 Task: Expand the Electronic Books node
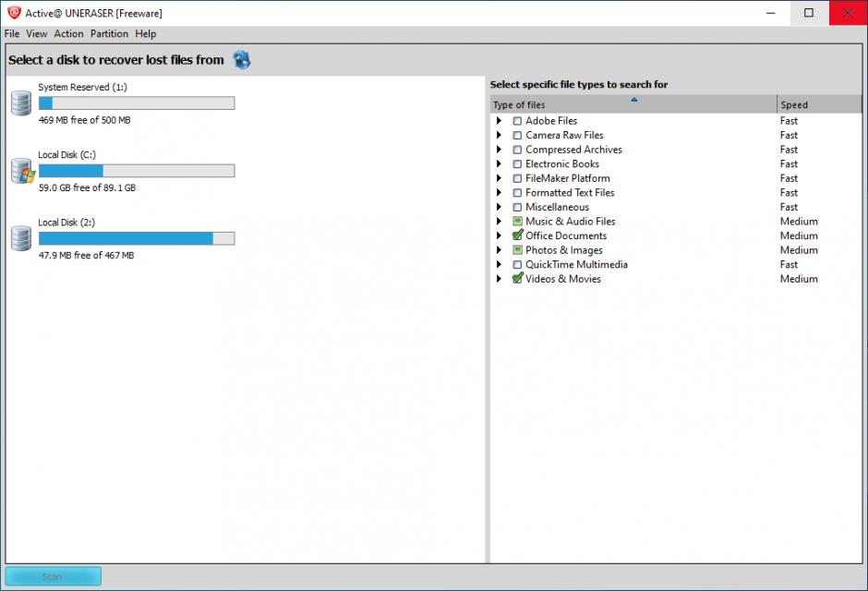tap(499, 163)
